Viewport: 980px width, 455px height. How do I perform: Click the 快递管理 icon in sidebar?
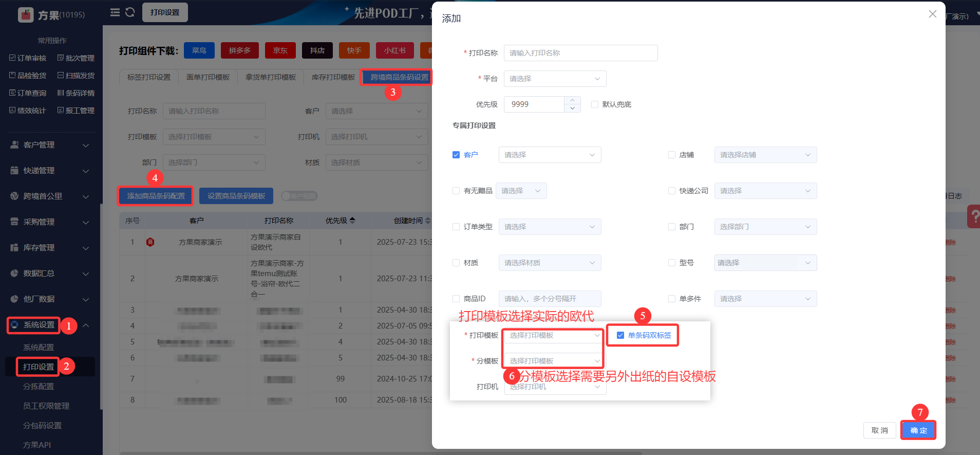pos(14,171)
